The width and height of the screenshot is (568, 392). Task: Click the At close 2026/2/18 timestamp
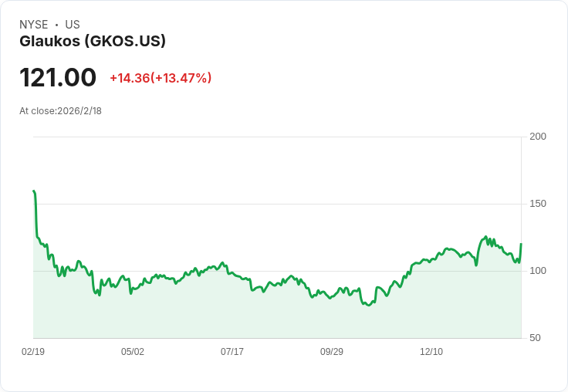pos(60,111)
